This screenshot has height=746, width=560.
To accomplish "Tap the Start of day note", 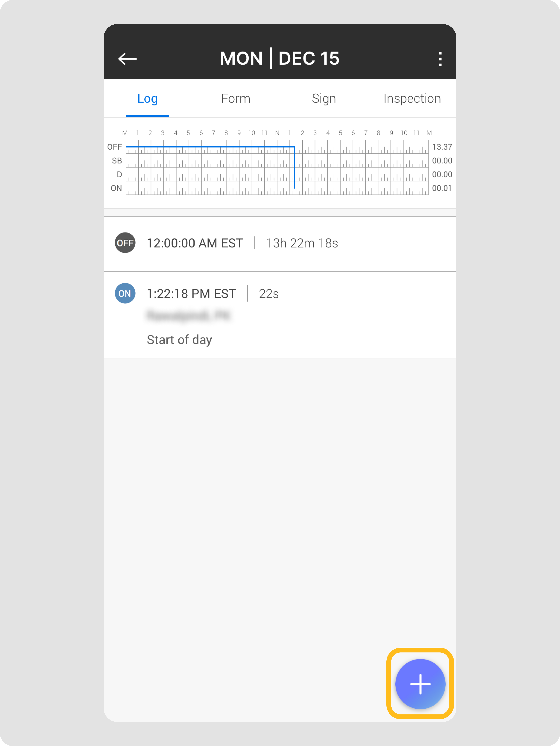I will (x=179, y=340).
